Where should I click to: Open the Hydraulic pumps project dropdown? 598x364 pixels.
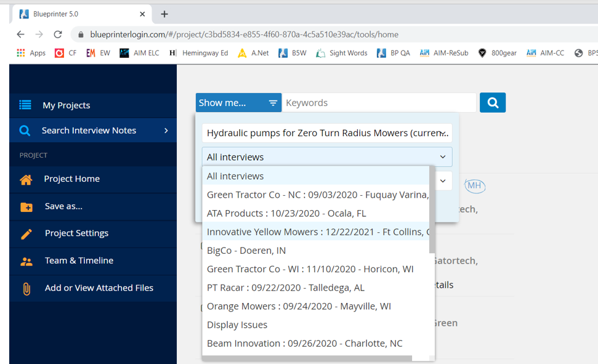pyautogui.click(x=327, y=133)
